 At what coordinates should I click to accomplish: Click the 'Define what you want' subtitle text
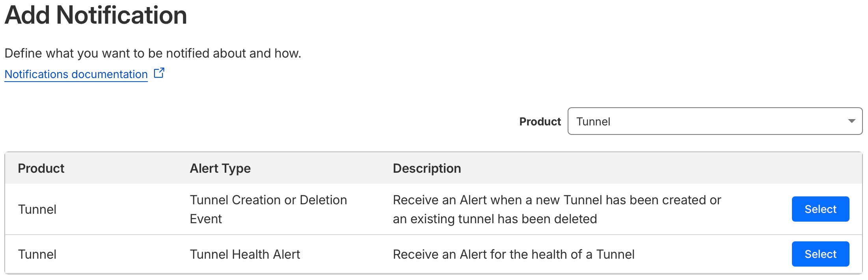(x=153, y=53)
